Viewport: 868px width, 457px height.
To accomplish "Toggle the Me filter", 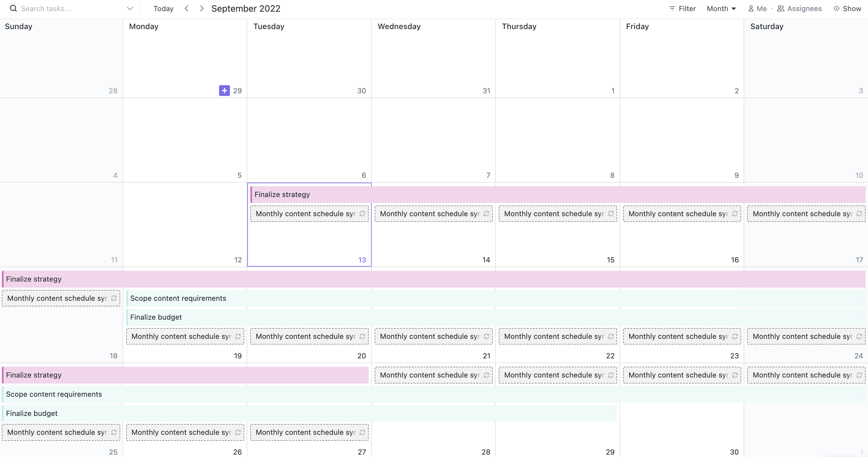I will point(758,8).
